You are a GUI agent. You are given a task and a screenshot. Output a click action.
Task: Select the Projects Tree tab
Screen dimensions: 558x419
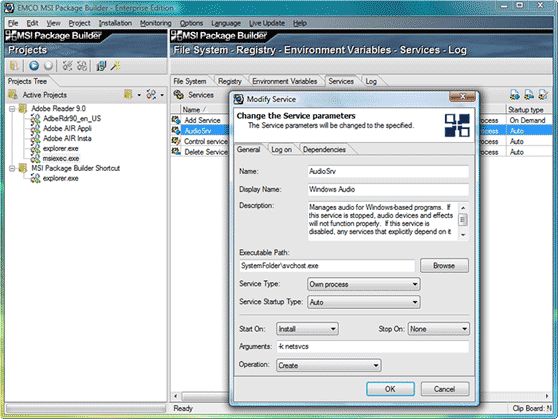click(27, 82)
